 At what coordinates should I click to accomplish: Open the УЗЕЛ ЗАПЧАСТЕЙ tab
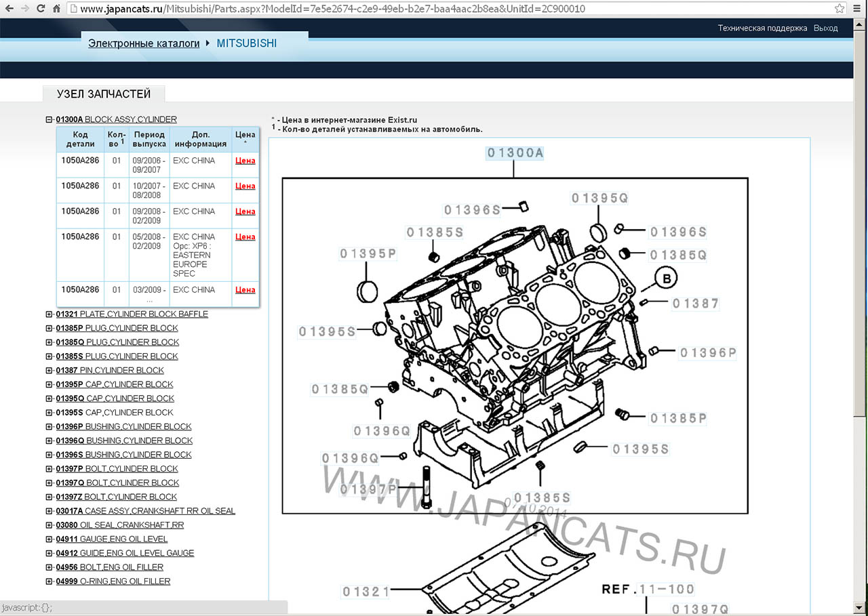[x=103, y=94]
